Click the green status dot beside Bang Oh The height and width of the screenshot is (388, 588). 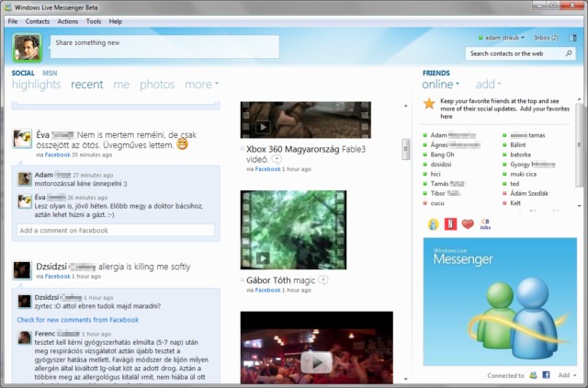click(424, 154)
